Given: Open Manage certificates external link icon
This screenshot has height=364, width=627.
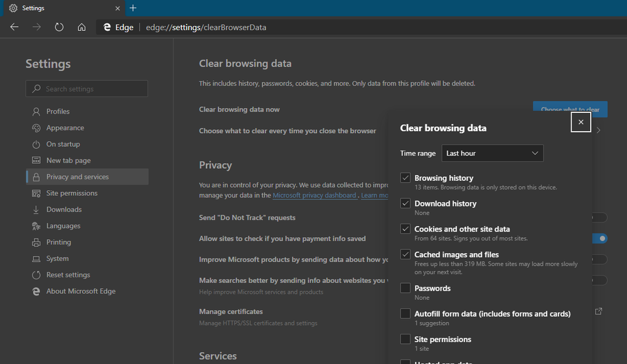Looking at the screenshot, I should [599, 311].
